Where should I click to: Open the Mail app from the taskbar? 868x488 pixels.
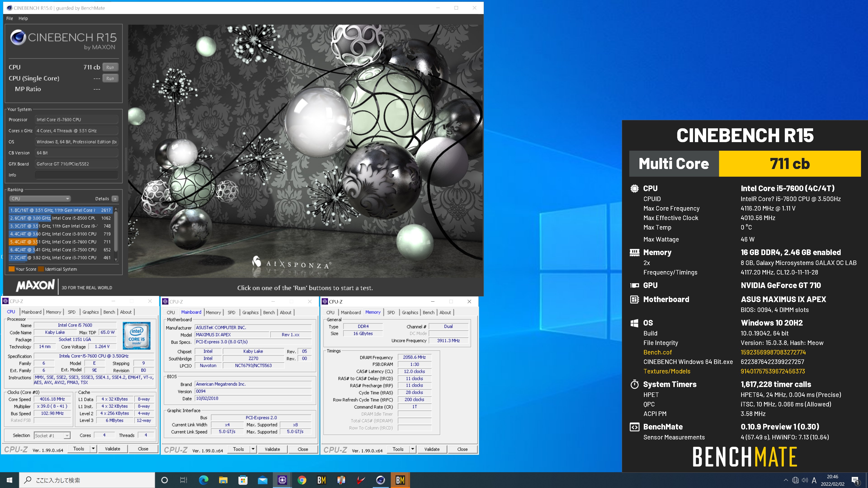[262, 480]
